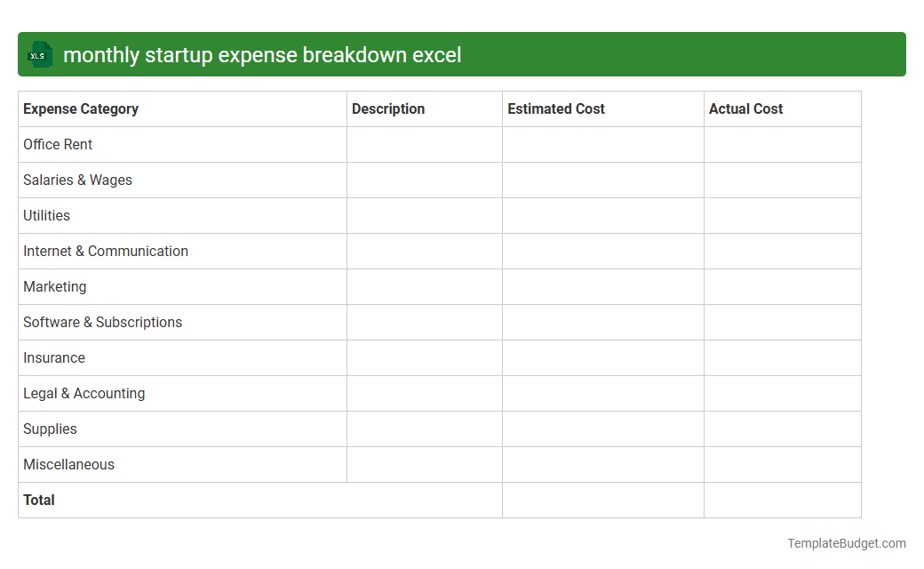Image resolution: width=924 pixels, height=569 pixels.
Task: Select the green header banner
Action: (462, 54)
